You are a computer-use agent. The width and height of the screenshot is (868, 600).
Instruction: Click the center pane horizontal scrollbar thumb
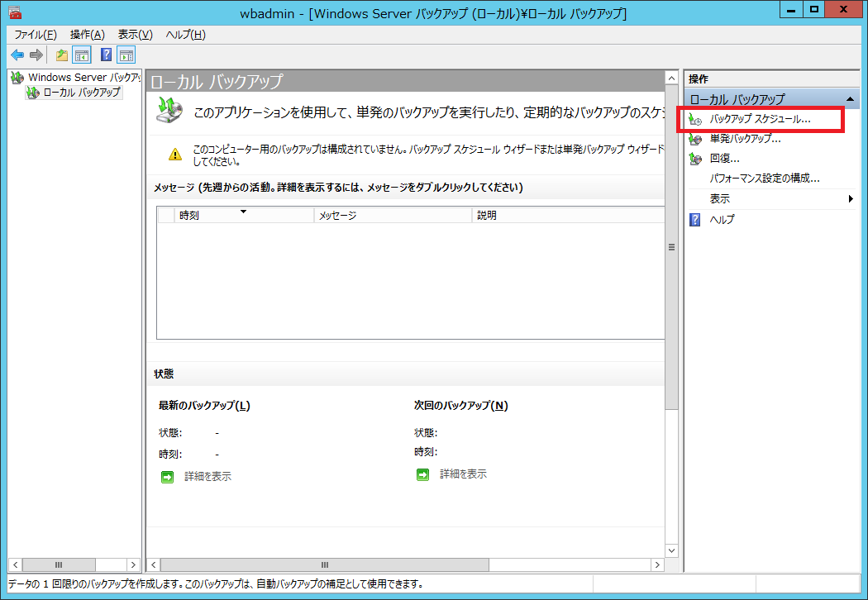click(325, 565)
